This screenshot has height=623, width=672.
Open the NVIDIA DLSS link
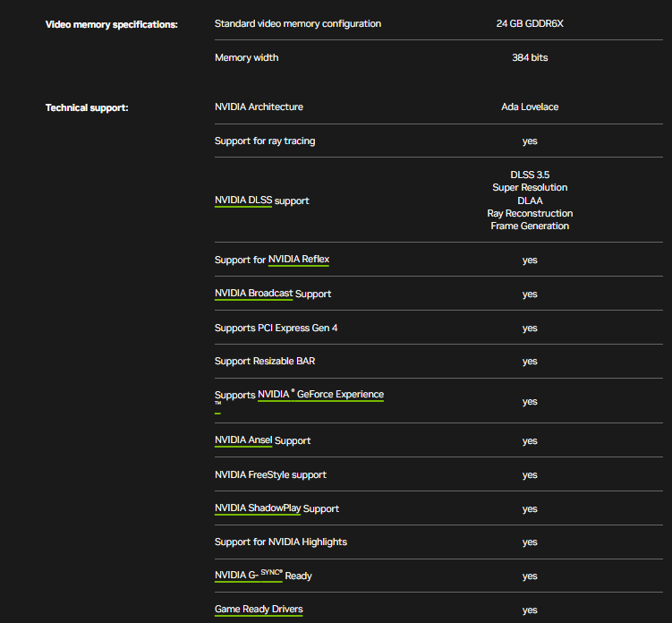[x=243, y=201]
